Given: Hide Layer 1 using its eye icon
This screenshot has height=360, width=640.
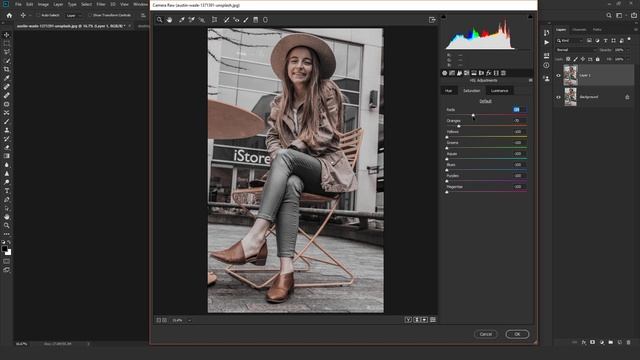Looking at the screenshot, I should [x=558, y=75].
